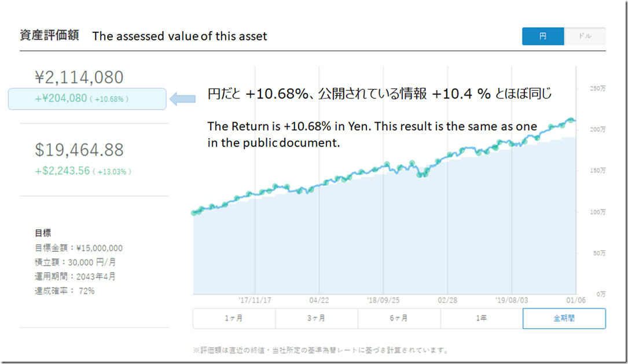Switch chart to the 1年 range
Screen dimensions: 628x364
tap(481, 318)
